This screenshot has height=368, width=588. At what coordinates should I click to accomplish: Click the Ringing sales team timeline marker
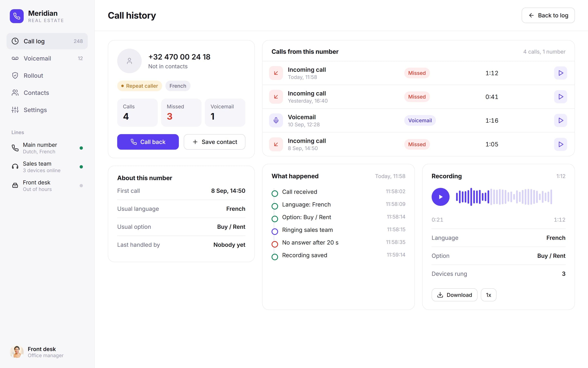coord(275,231)
